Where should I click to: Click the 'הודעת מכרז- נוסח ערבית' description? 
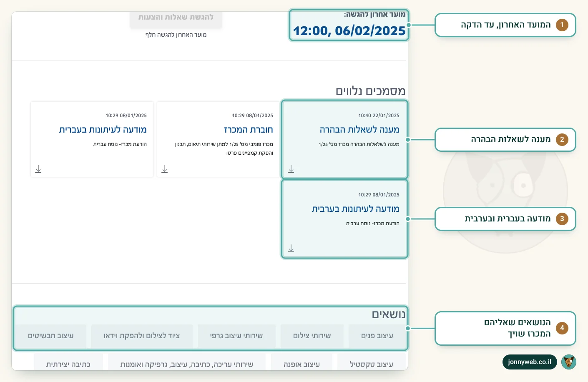373,224
